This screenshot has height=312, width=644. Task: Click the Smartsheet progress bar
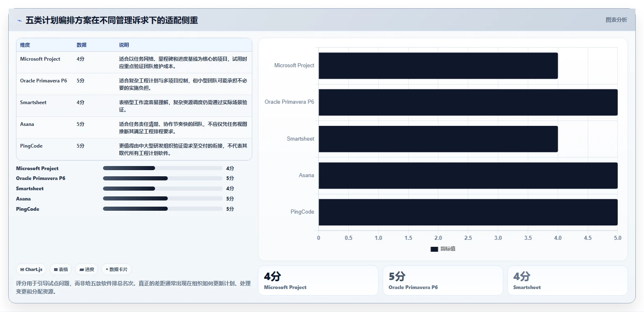point(162,189)
